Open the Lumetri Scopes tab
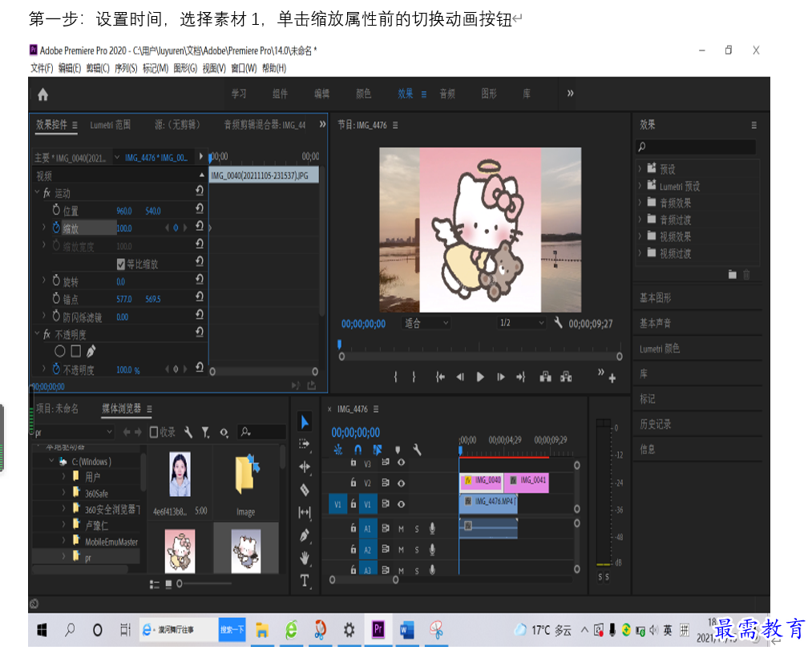This screenshot has width=812, height=654. [110, 125]
